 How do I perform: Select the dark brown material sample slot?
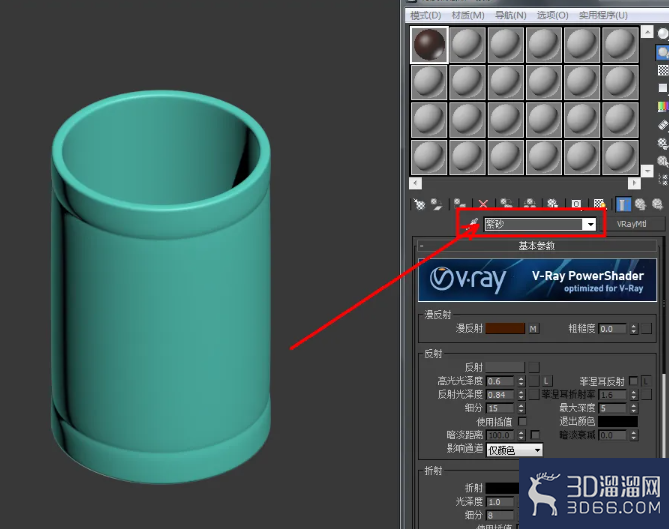click(x=429, y=45)
